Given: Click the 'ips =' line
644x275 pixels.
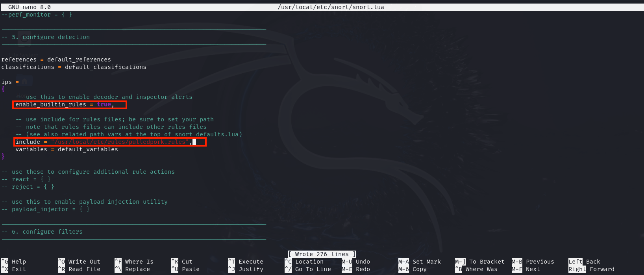Looking at the screenshot, I should [x=10, y=82].
